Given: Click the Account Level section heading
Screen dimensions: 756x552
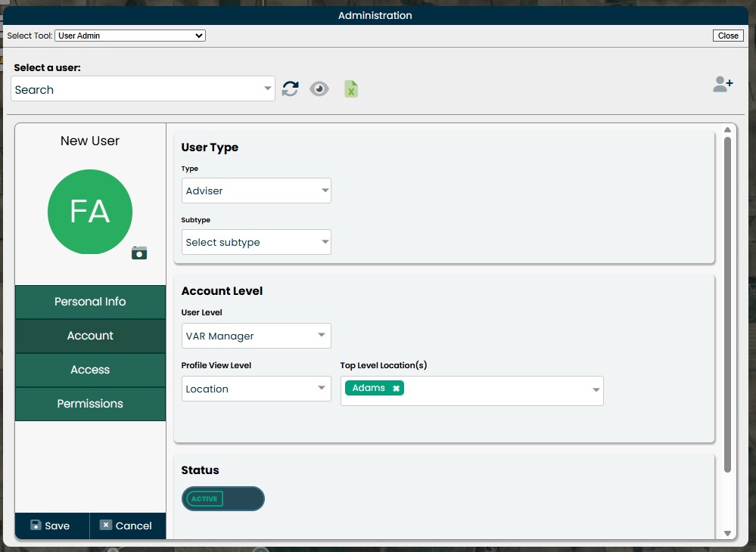Looking at the screenshot, I should point(222,291).
